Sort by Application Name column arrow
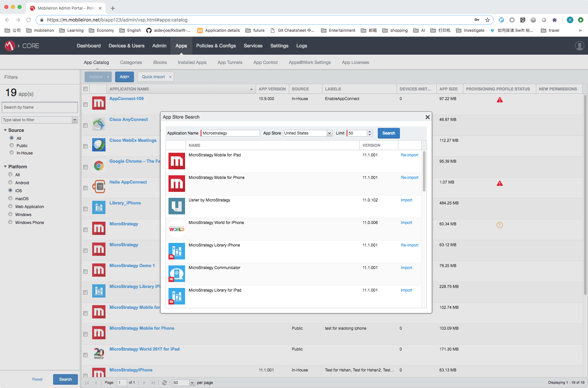Viewport: 588px width, 388px height. [251, 89]
